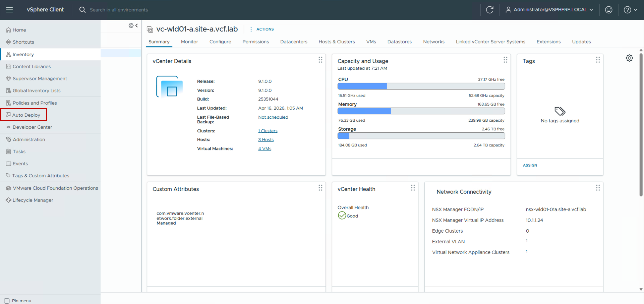Open Network Connectivity card drag handle
The image size is (644, 304).
598,188
